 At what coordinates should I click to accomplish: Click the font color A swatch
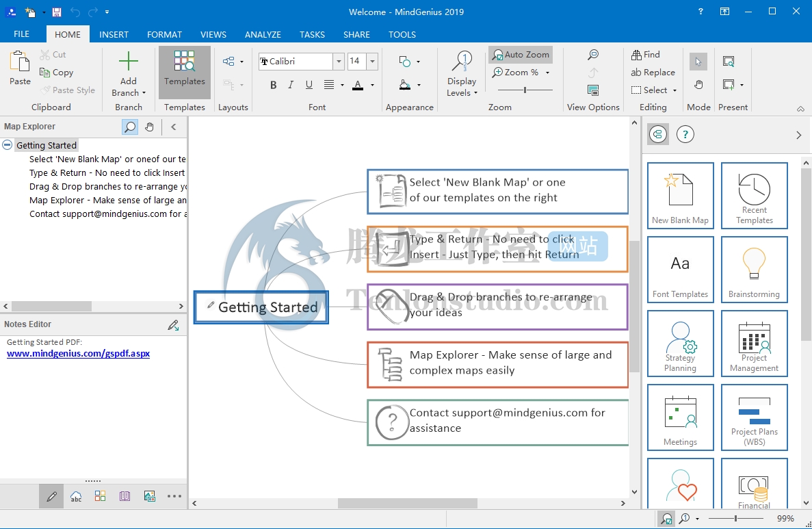[357, 85]
